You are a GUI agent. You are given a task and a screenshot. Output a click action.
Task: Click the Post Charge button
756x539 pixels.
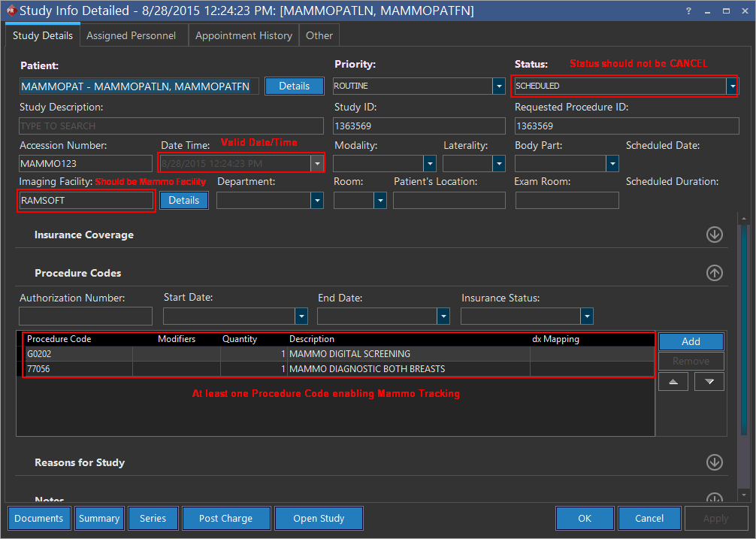225,518
